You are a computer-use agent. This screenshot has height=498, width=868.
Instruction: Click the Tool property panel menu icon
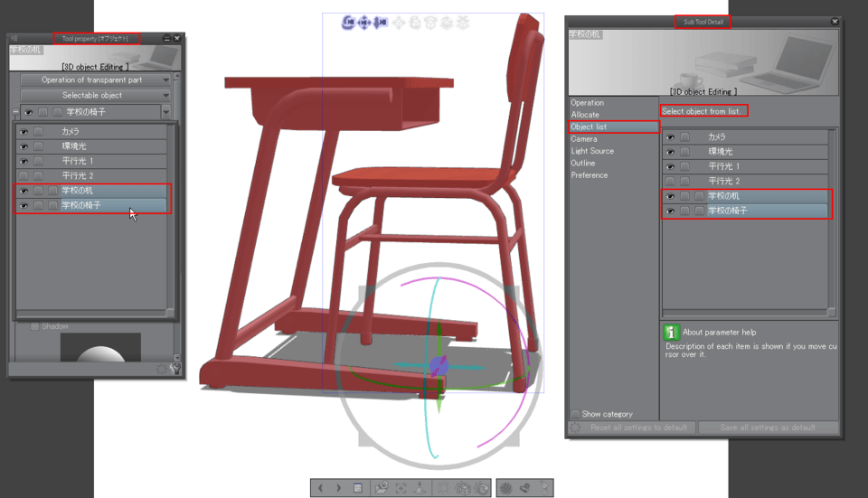point(14,38)
